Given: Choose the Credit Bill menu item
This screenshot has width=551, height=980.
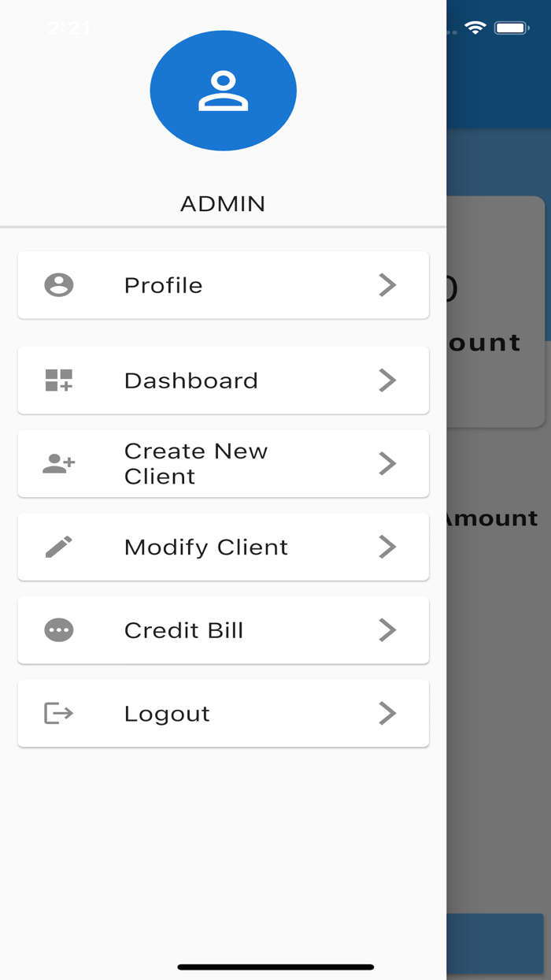Looking at the screenshot, I should [x=183, y=630].
